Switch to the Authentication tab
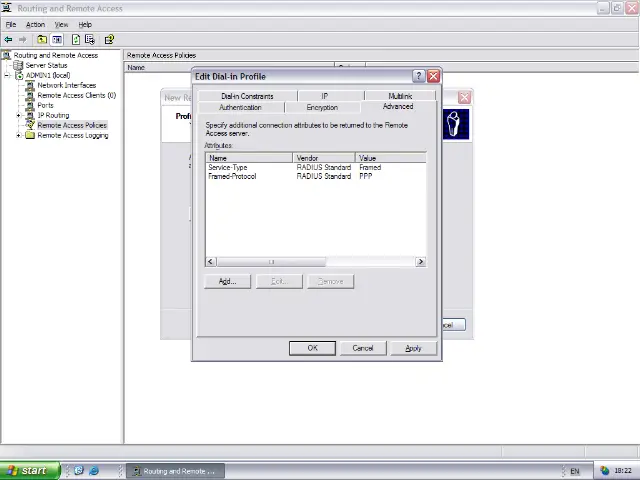 tap(240, 107)
